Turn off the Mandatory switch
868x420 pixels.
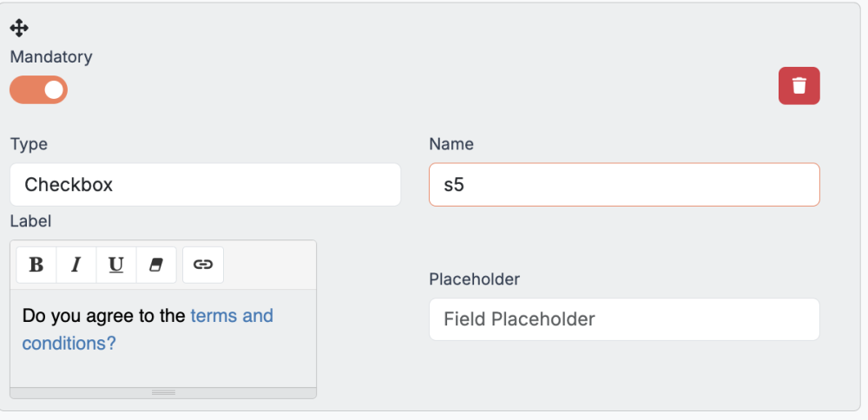(39, 89)
